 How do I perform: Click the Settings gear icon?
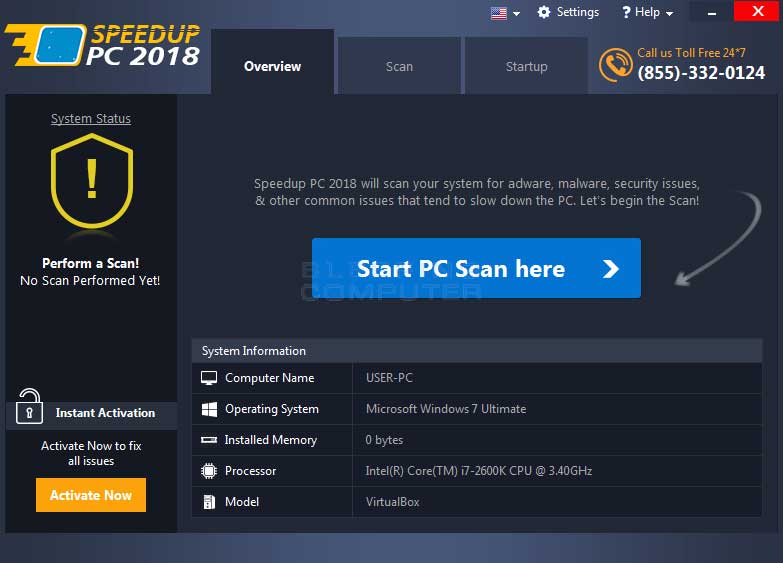pyautogui.click(x=544, y=12)
